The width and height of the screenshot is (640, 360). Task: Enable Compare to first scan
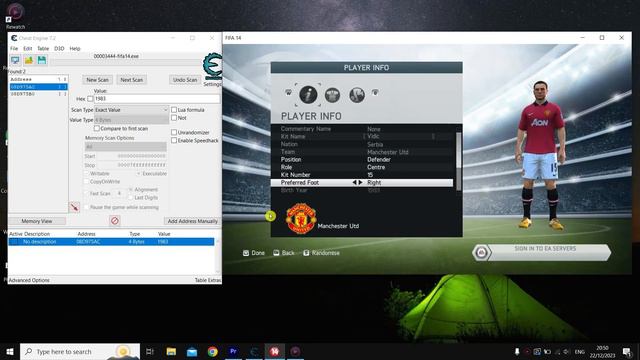[x=97, y=129]
